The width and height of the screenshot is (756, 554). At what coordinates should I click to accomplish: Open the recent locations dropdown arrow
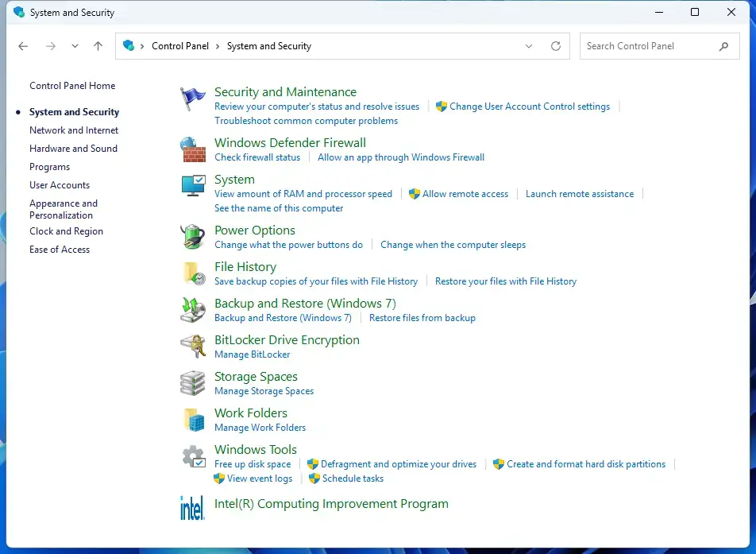click(x=75, y=46)
